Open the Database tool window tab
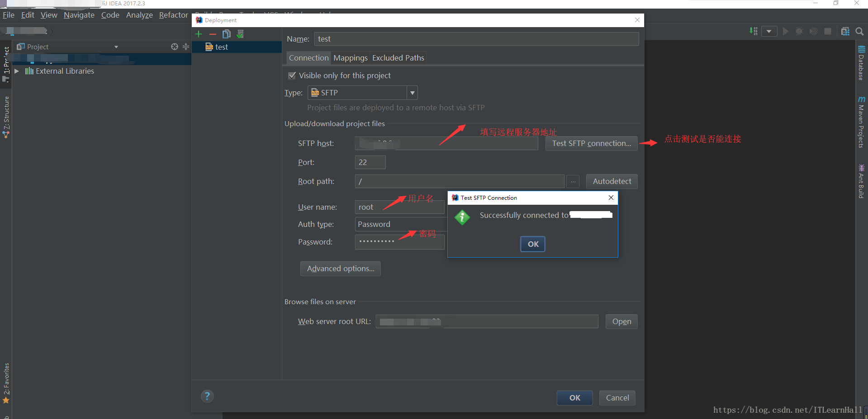 (x=861, y=63)
